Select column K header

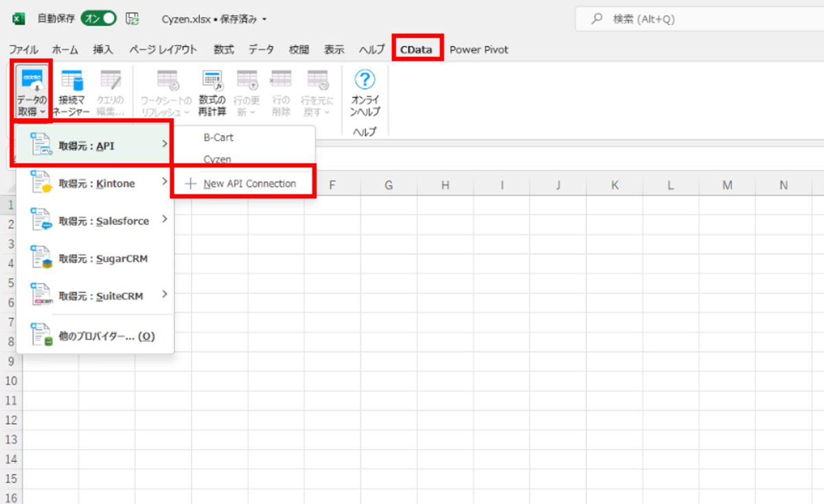tap(614, 185)
